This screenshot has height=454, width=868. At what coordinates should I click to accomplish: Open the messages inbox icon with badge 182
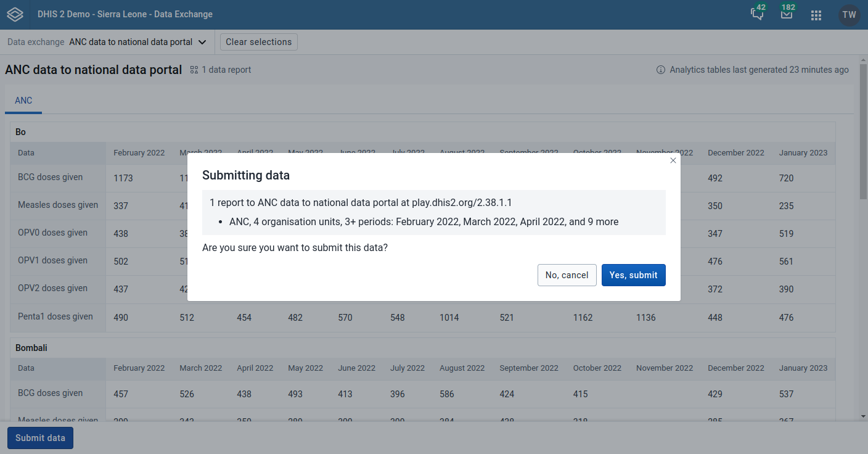click(x=787, y=15)
